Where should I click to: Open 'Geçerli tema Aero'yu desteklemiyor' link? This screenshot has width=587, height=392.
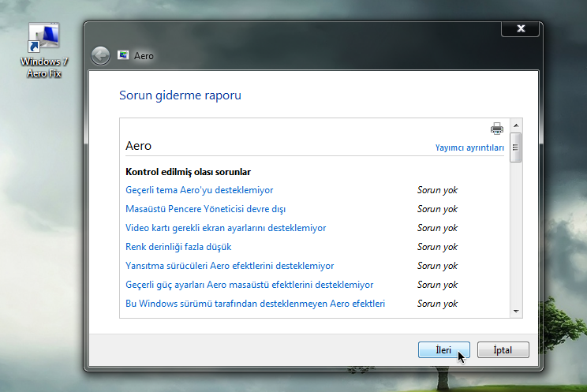click(199, 190)
